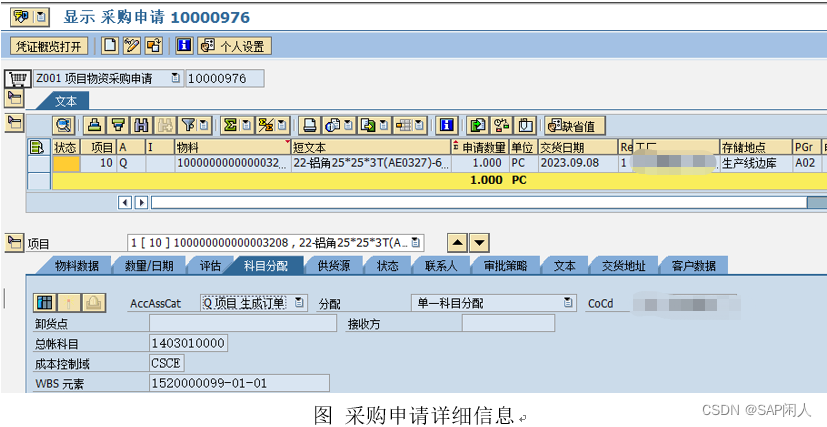Open the layout options dropdown arrow
827x427 pixels.
pos(420,125)
